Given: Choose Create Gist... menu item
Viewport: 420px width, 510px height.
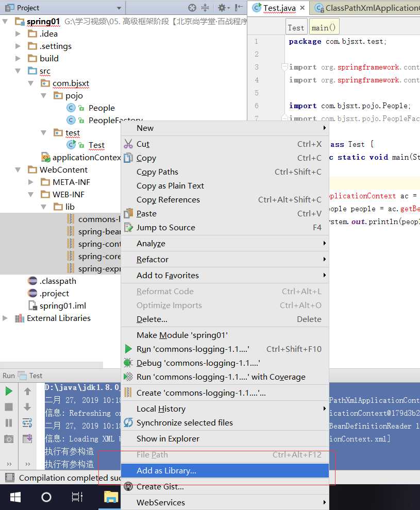Looking at the screenshot, I should [x=225, y=487].
